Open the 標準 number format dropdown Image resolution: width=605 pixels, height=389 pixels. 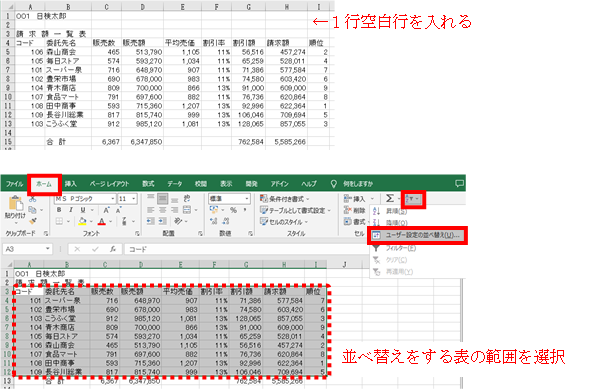pyautogui.click(x=247, y=199)
